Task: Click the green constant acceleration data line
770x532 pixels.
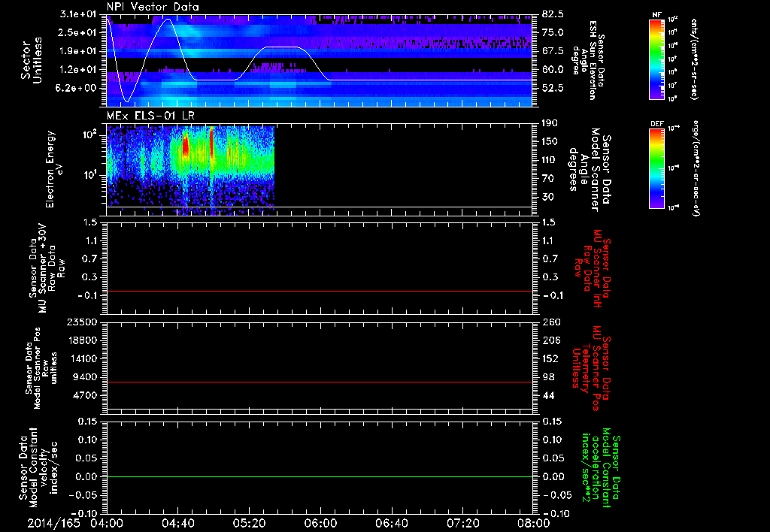Action: (320, 476)
